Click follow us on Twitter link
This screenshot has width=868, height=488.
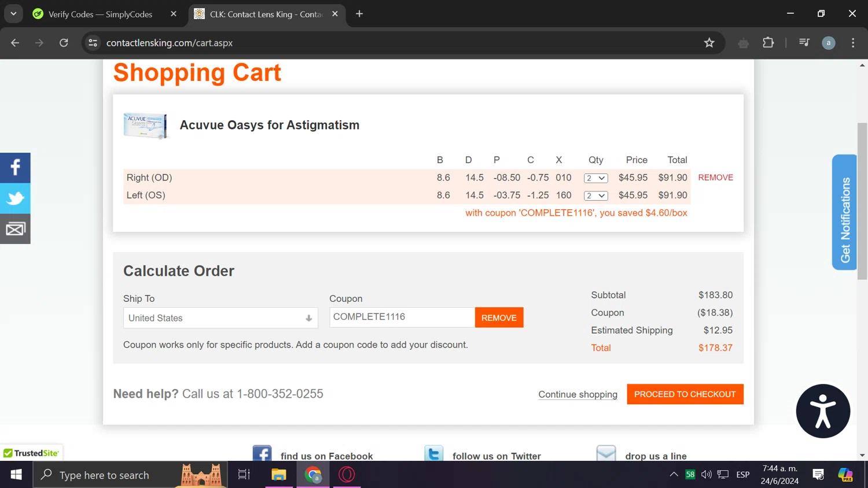pyautogui.click(x=496, y=456)
